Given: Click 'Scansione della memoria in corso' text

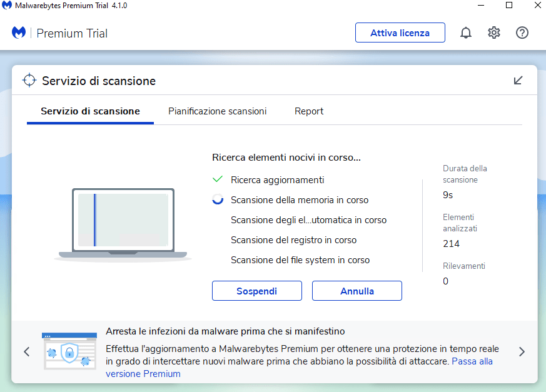Looking at the screenshot, I should 300,200.
